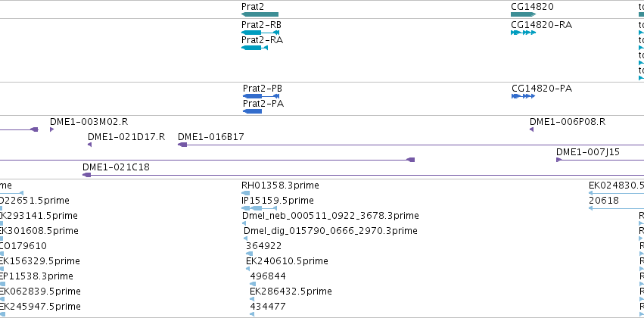Click the 364922 feature glyph
Screen dimensions: 644x318
coord(249,254)
